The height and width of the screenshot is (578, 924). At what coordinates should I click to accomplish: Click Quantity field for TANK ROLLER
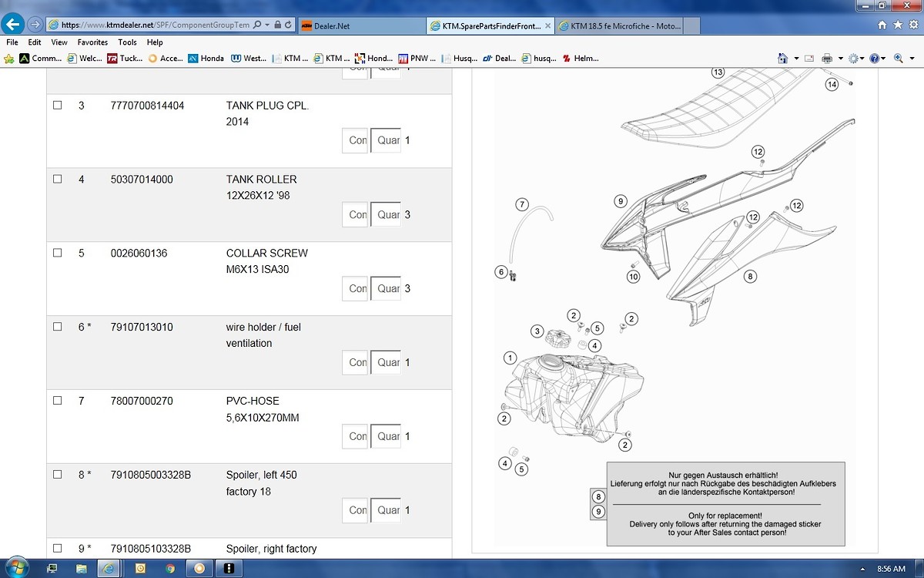pos(386,214)
